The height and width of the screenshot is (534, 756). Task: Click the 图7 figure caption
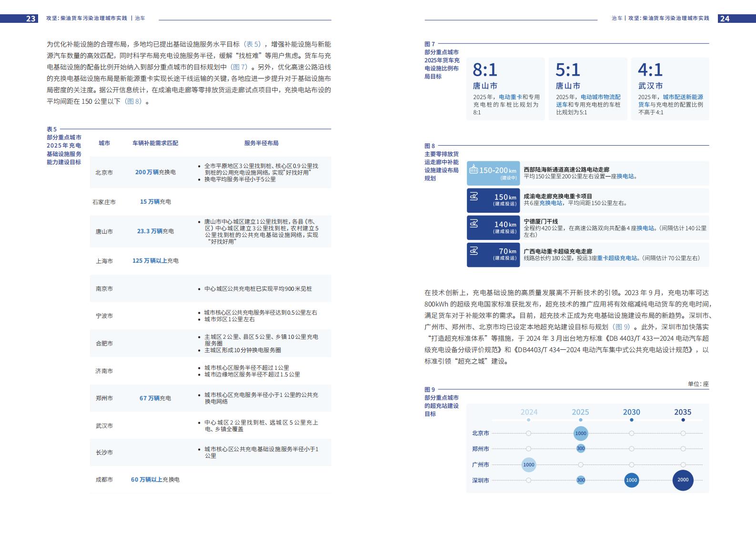tap(442, 60)
